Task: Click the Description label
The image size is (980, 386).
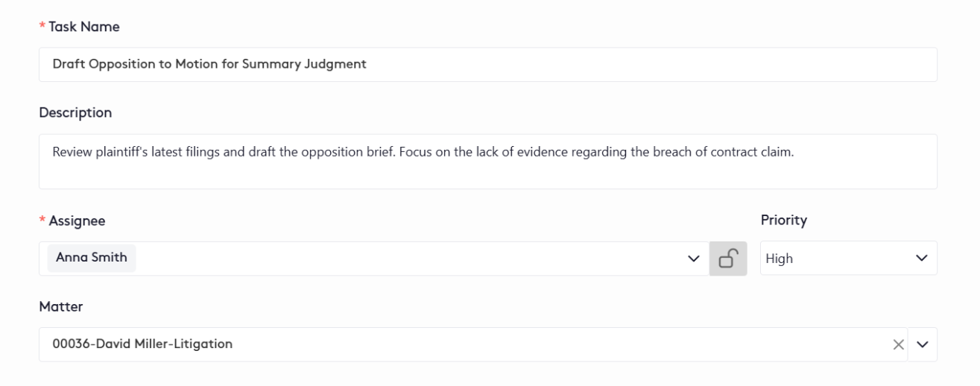Action: 75,113
